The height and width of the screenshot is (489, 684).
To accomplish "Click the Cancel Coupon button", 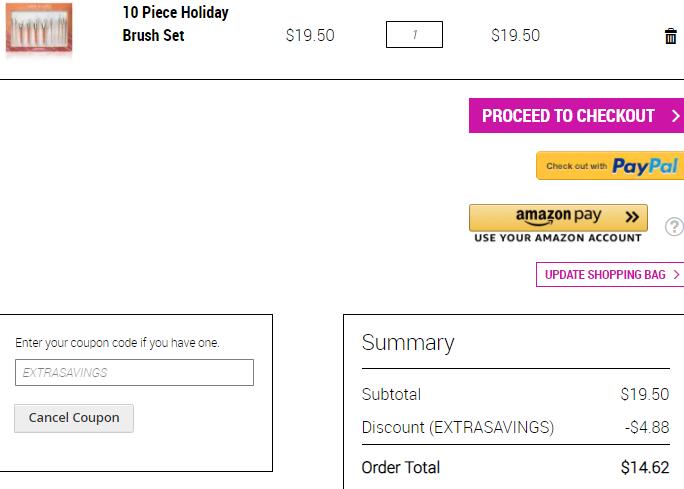I will click(74, 418).
